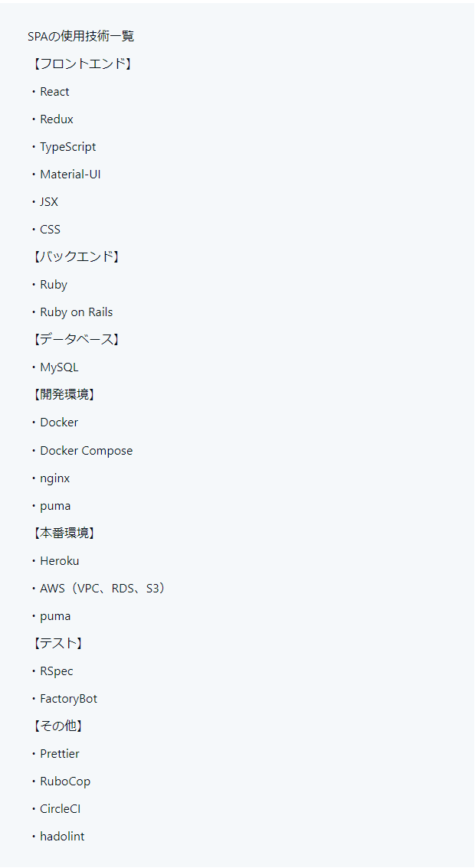Click the Redux list entry
The image size is (475, 868).
point(57,119)
